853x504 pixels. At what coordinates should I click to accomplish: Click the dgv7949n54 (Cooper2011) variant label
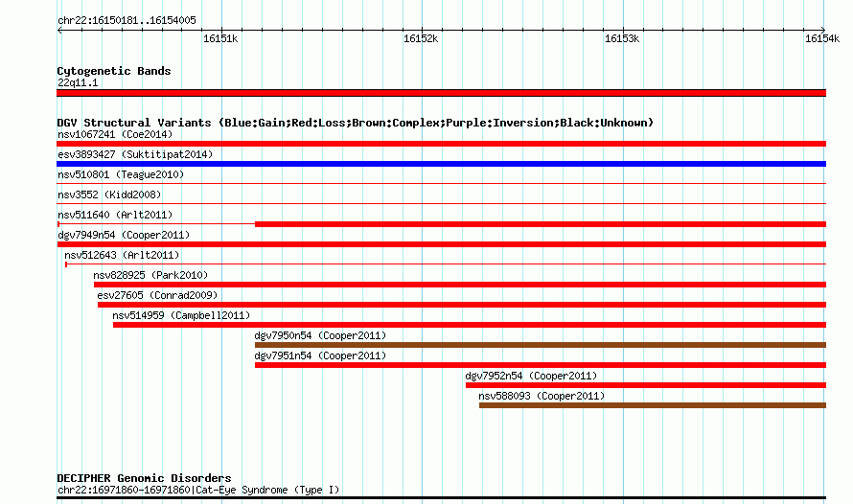(x=124, y=235)
